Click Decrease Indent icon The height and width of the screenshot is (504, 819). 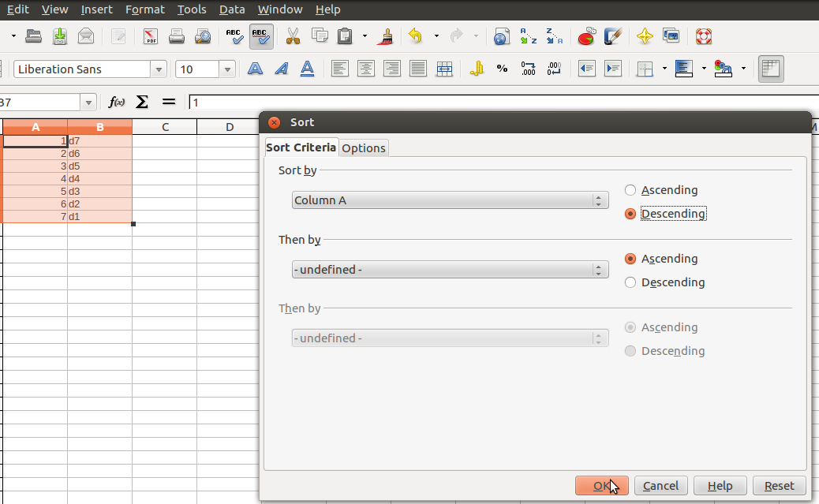tap(587, 69)
